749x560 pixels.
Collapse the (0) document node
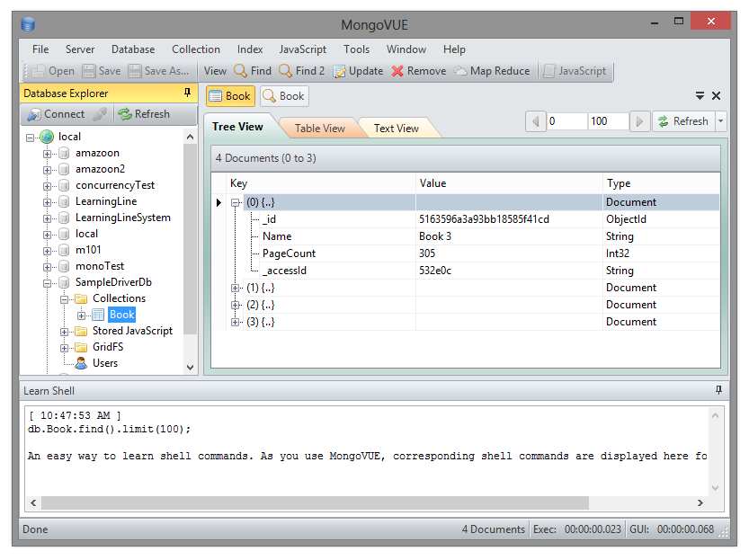tap(236, 203)
